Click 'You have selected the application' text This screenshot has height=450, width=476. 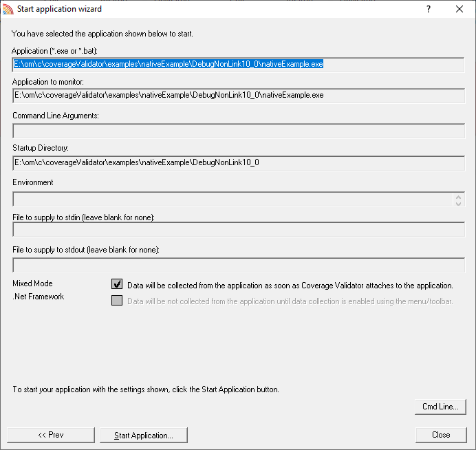click(102, 34)
